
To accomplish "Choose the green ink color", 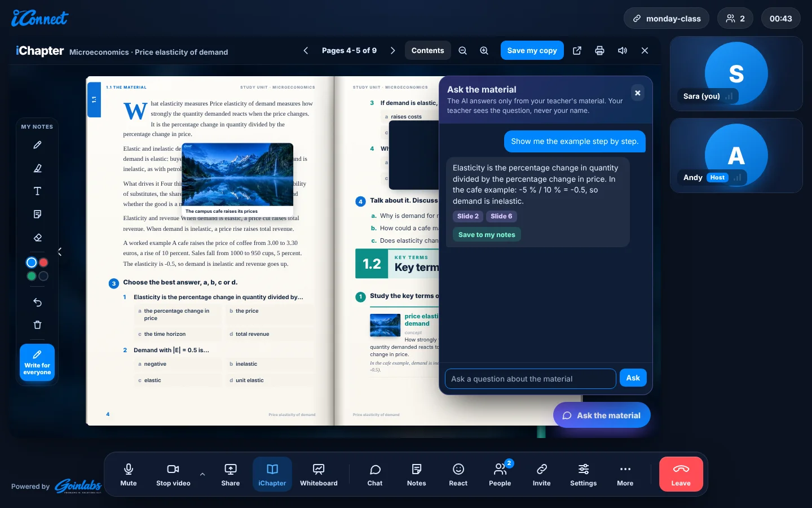I will (32, 276).
